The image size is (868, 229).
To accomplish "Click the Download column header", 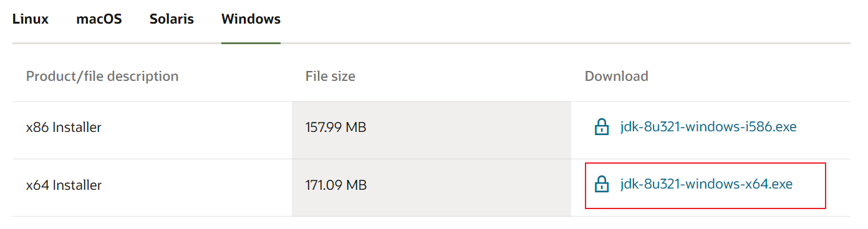I will (x=617, y=77).
